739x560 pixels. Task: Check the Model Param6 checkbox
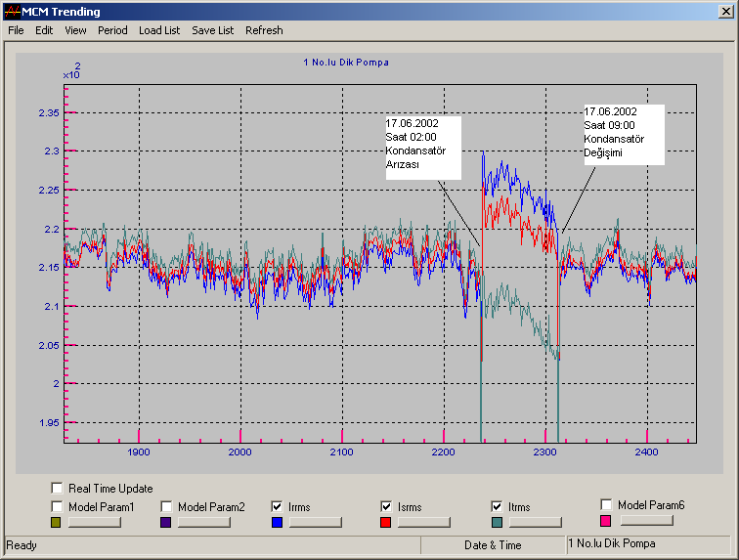click(x=607, y=504)
